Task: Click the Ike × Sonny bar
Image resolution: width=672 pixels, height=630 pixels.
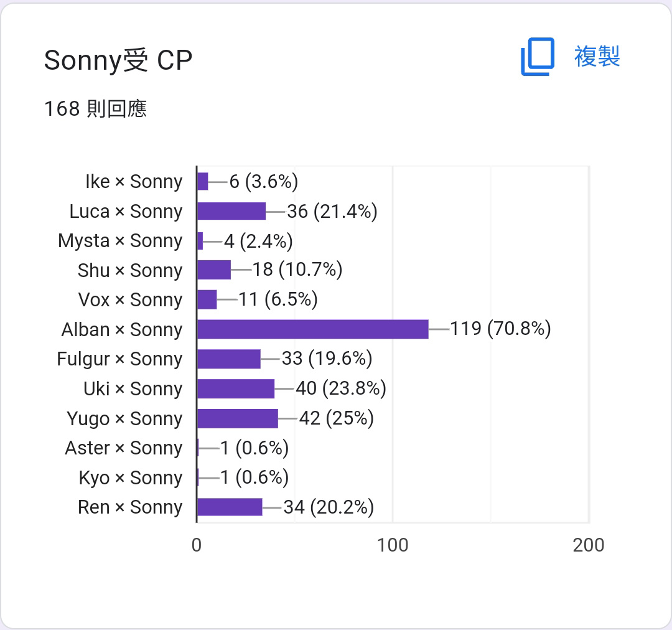Action: 203,181
